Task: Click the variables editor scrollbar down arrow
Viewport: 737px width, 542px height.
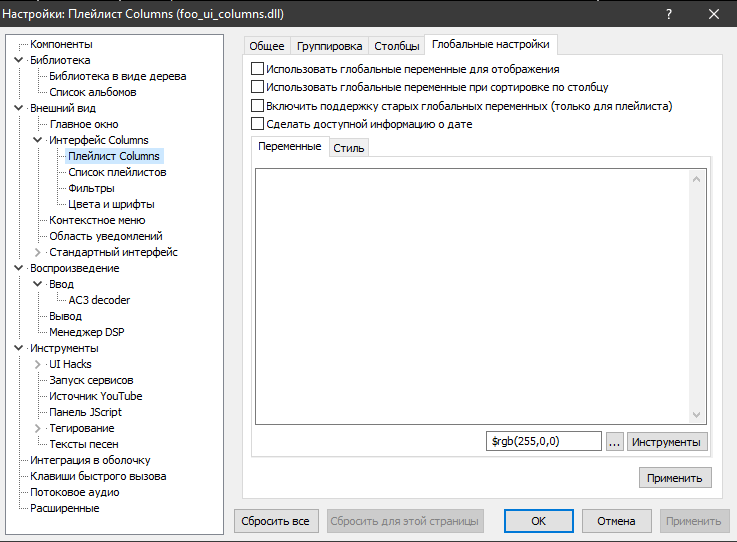Action: 699,416
